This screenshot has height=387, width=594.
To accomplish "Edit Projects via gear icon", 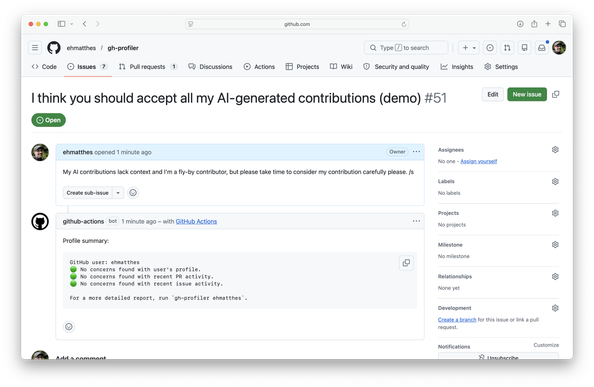I will point(555,213).
